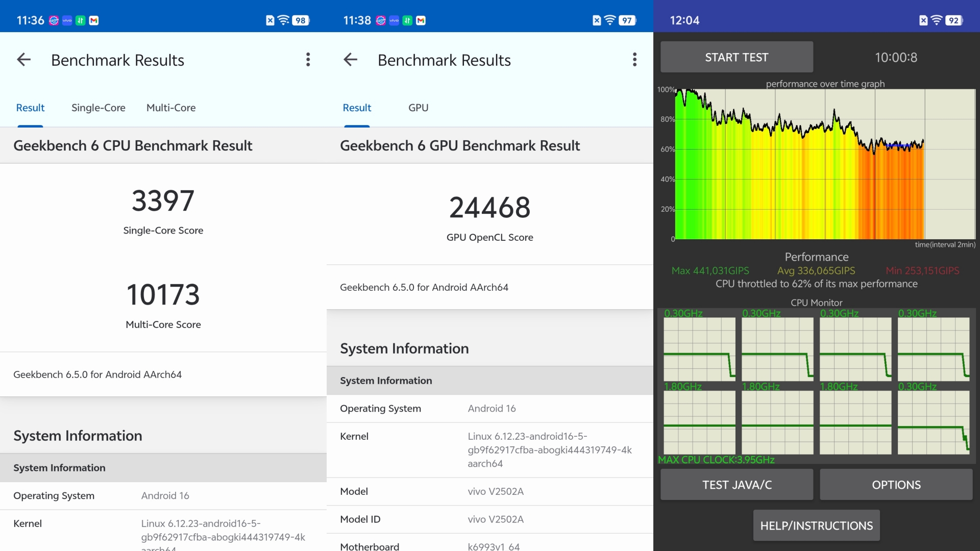Screen dimensions: 980x551
Task: Select the Result tab in GPU benchmark
Action: tap(357, 108)
